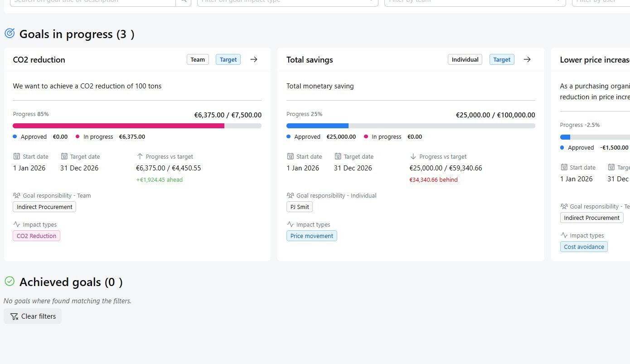Click the Clear filters button
The width and height of the screenshot is (630, 364).
coord(33,316)
